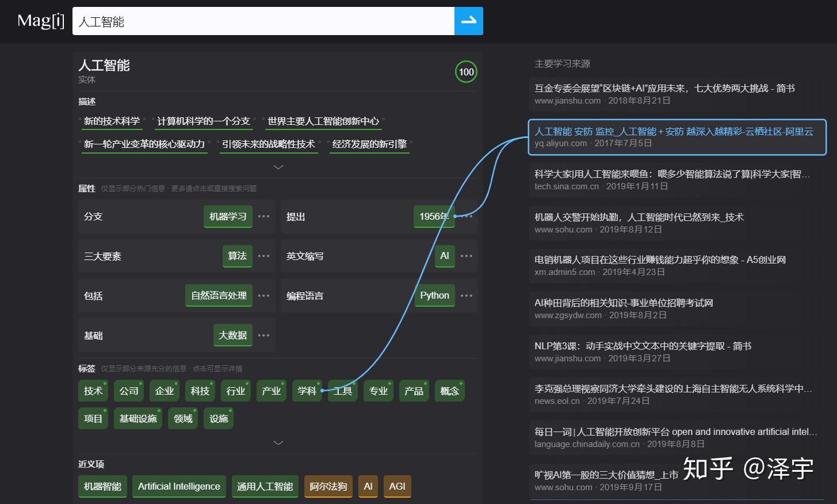Click the 项目 tag
Viewport: 837px width, 504px height.
pos(93,419)
